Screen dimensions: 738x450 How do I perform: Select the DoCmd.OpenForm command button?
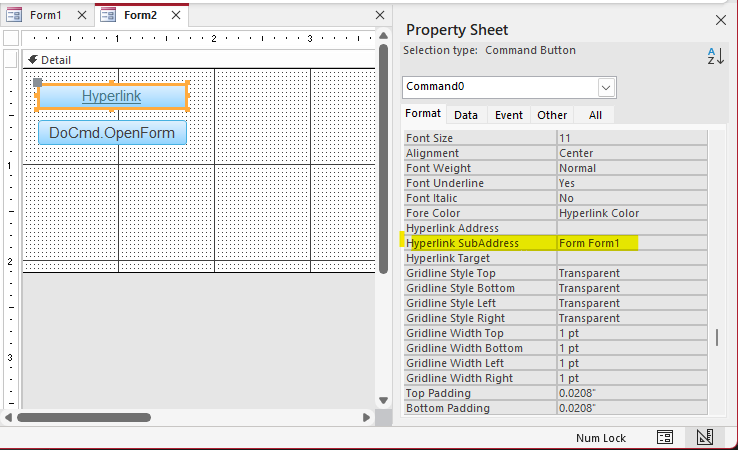pos(112,133)
